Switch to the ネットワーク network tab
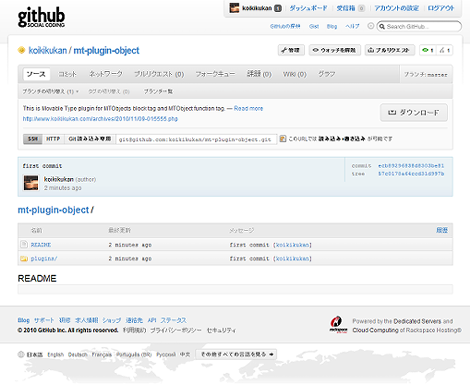 [106, 74]
